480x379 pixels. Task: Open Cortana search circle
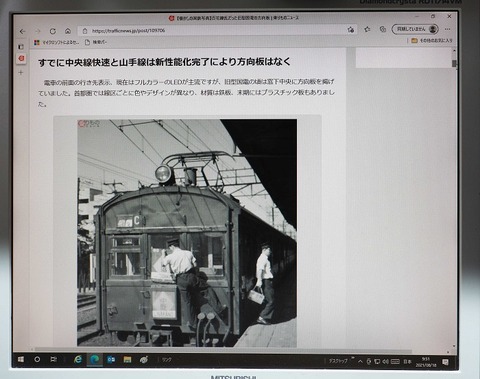coord(37,360)
